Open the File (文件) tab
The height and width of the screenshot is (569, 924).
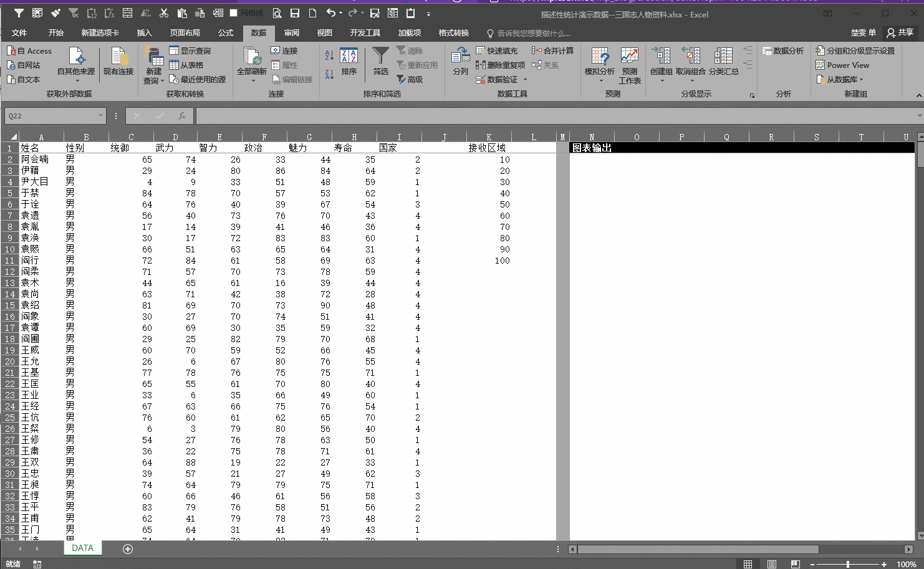coord(19,33)
